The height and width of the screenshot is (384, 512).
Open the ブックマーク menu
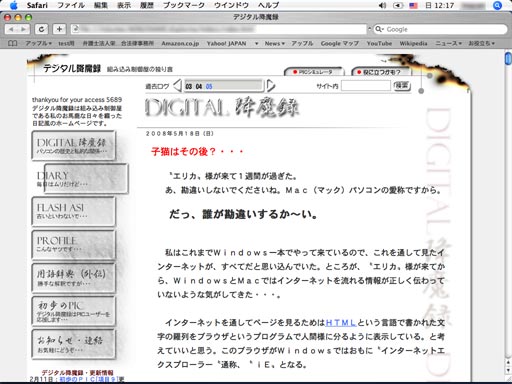(184, 5)
